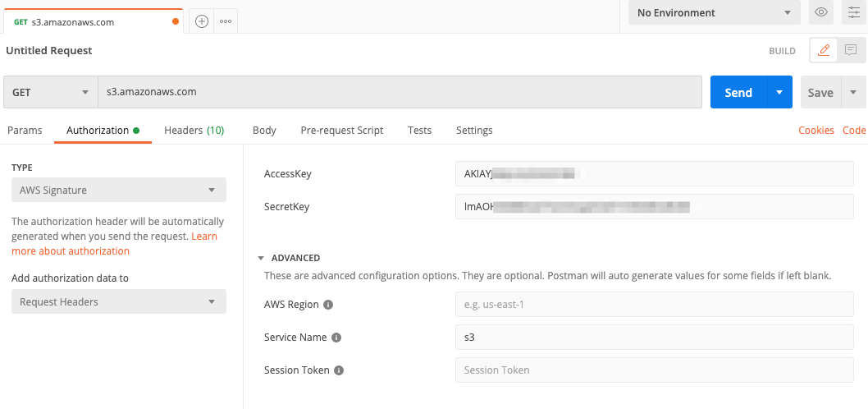Screen dimensions: 868x409
Task: Switch to the Pre-request Script tab
Action: tap(342, 131)
